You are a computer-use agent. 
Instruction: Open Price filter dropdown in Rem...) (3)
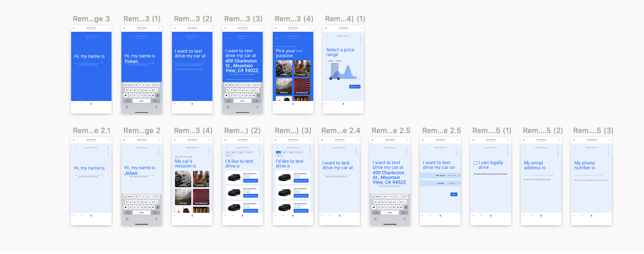point(299,152)
